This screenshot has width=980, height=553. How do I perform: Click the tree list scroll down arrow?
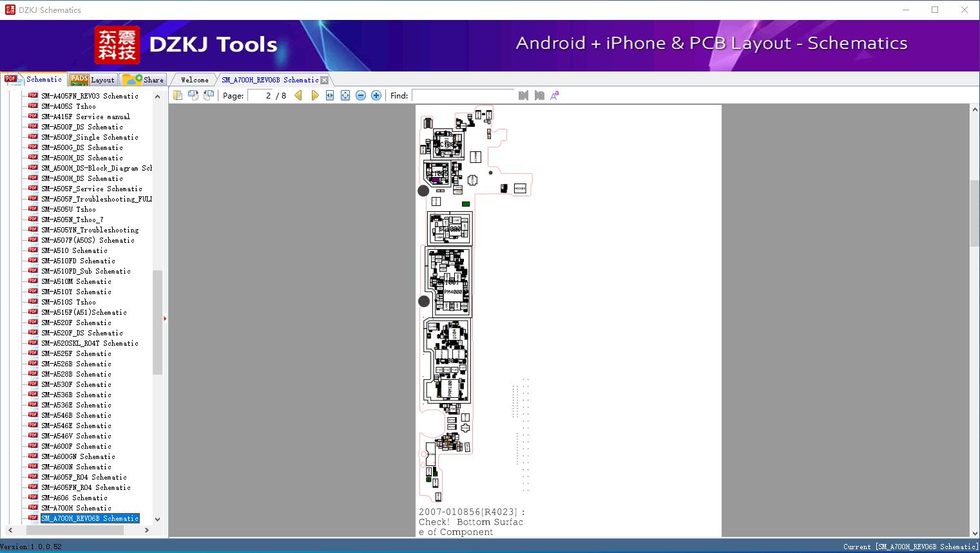pyautogui.click(x=157, y=519)
